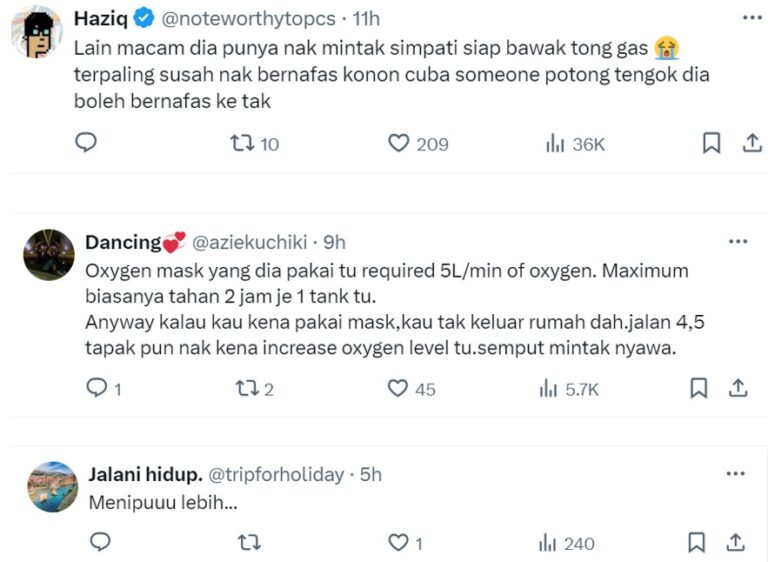Reply to Dancing's oxygen mask tweet

(98, 388)
